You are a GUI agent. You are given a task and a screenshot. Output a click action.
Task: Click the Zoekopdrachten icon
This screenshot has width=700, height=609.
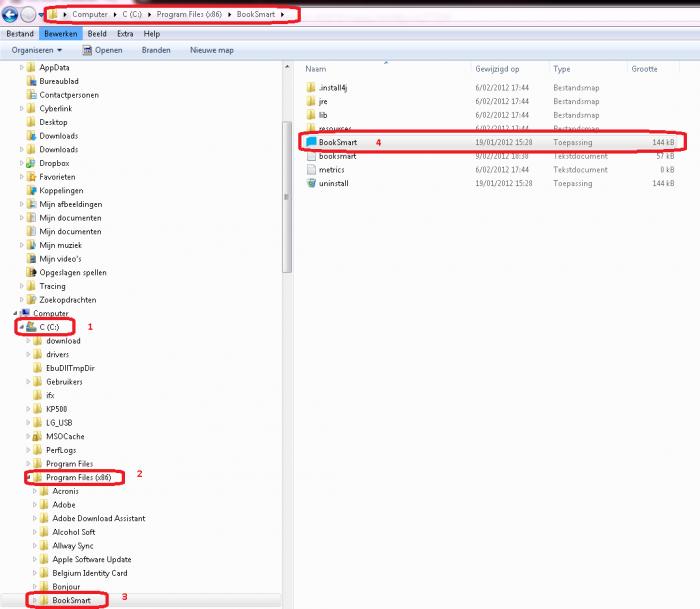tap(31, 300)
